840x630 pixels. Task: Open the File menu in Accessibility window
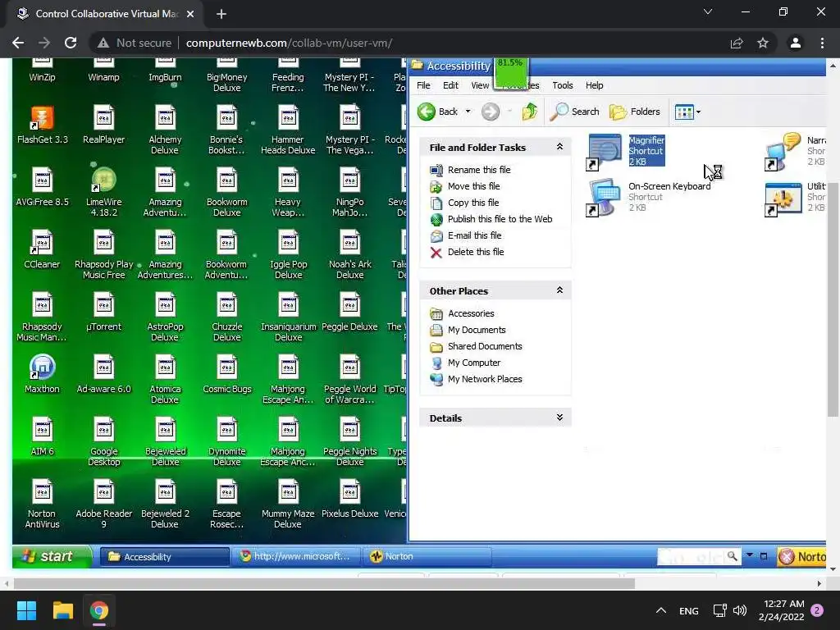pyautogui.click(x=423, y=85)
